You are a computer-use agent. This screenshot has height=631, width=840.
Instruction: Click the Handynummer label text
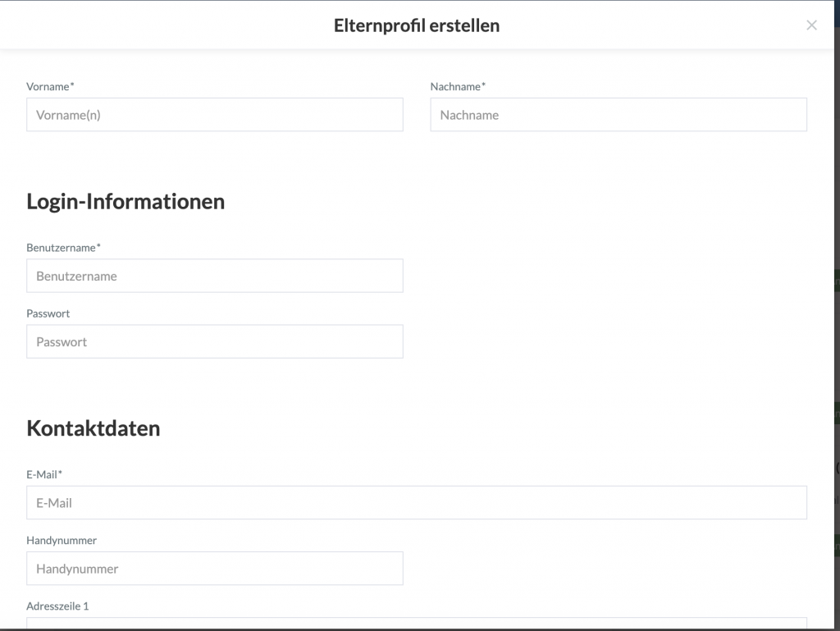pos(62,540)
